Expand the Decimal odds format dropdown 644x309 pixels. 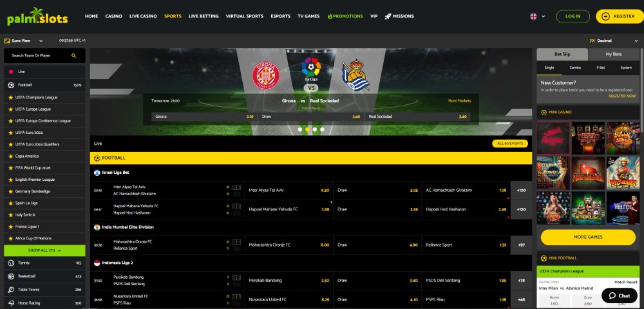pyautogui.click(x=613, y=41)
